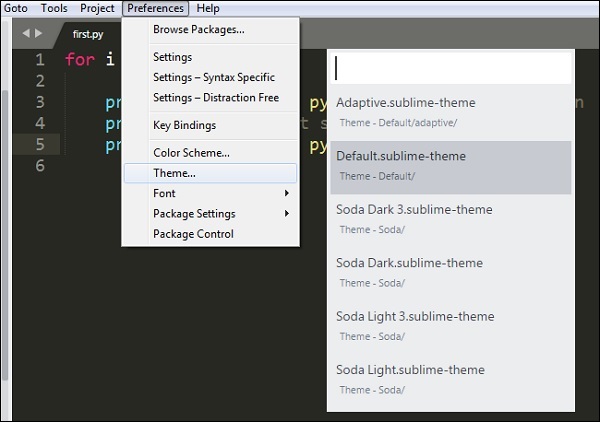Screen dimensions: 600x422
Task: Expand the Package Settings submenu arrow
Action: pos(287,213)
